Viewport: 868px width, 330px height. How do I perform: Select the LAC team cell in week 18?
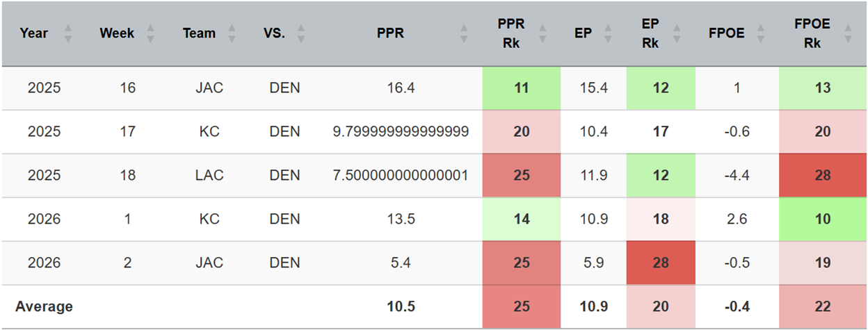coord(209,175)
